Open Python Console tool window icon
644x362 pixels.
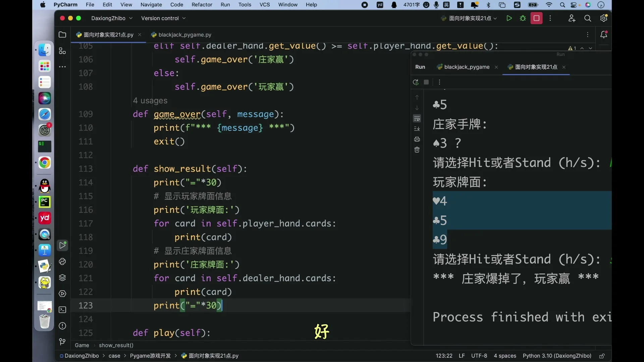point(62,261)
